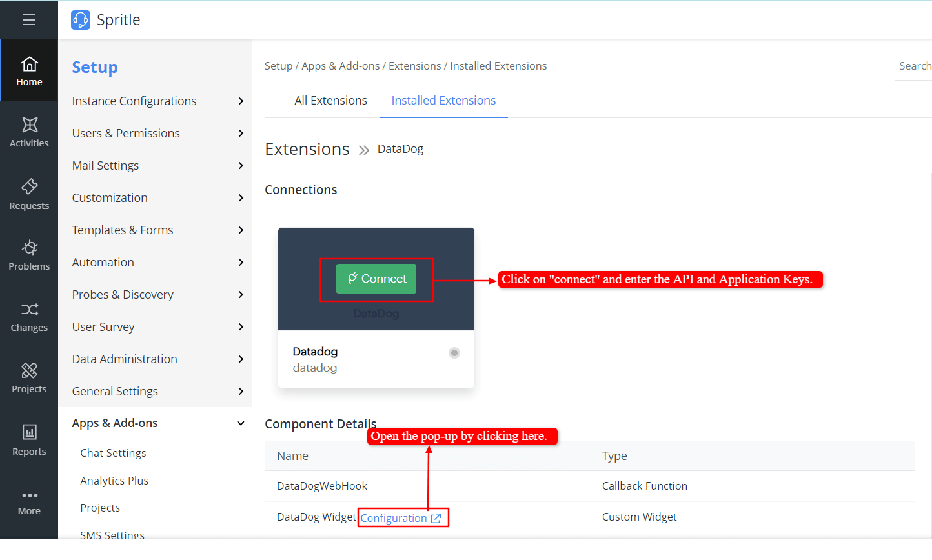Screen dimensions: 932x560
Task: Open the Reports module icon
Action: (29, 440)
